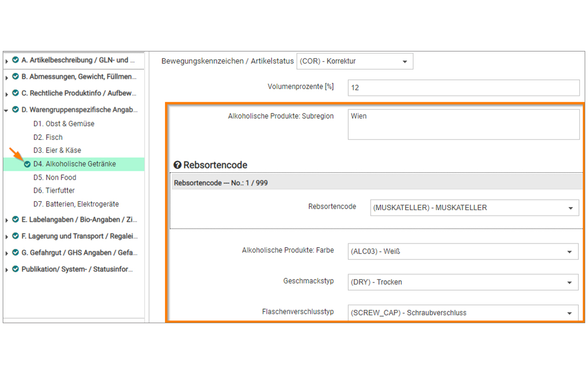Open B. Abmessungen, Gewicht, Füllmen section label
The width and height of the screenshot is (588, 392).
(x=79, y=77)
